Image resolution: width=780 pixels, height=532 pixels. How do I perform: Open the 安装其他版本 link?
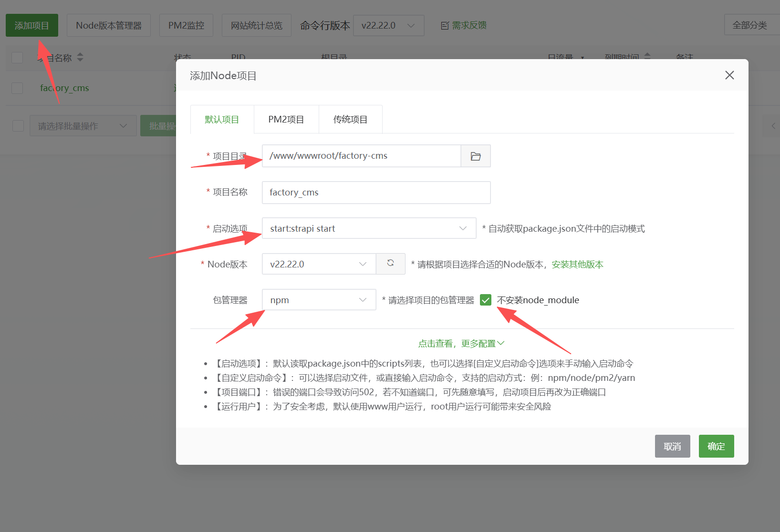(577, 265)
